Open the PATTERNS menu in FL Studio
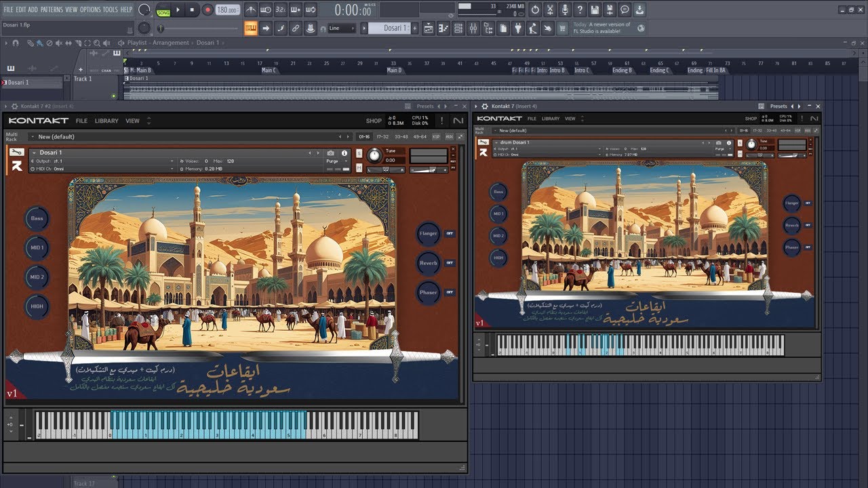The width and height of the screenshot is (868, 488). (x=52, y=9)
